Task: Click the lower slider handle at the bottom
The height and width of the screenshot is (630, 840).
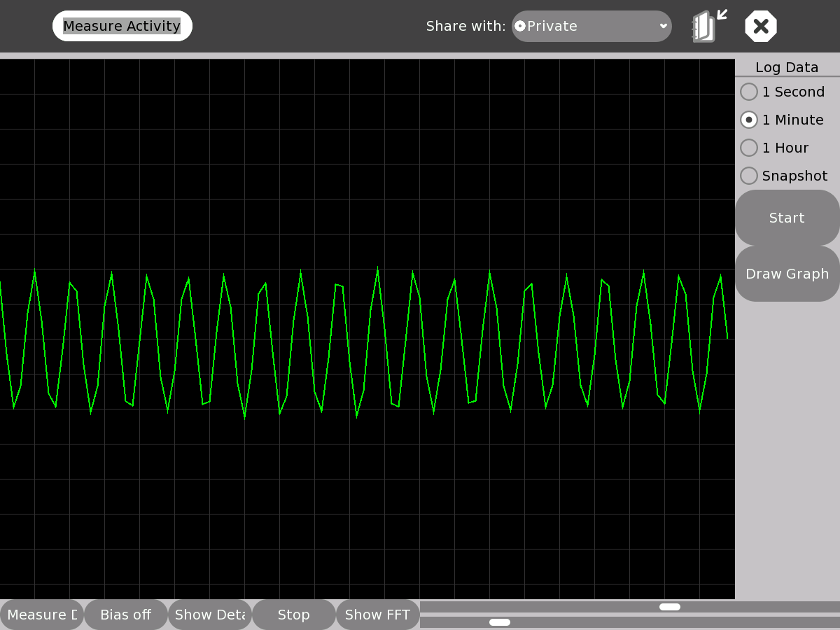Action: coord(500,622)
